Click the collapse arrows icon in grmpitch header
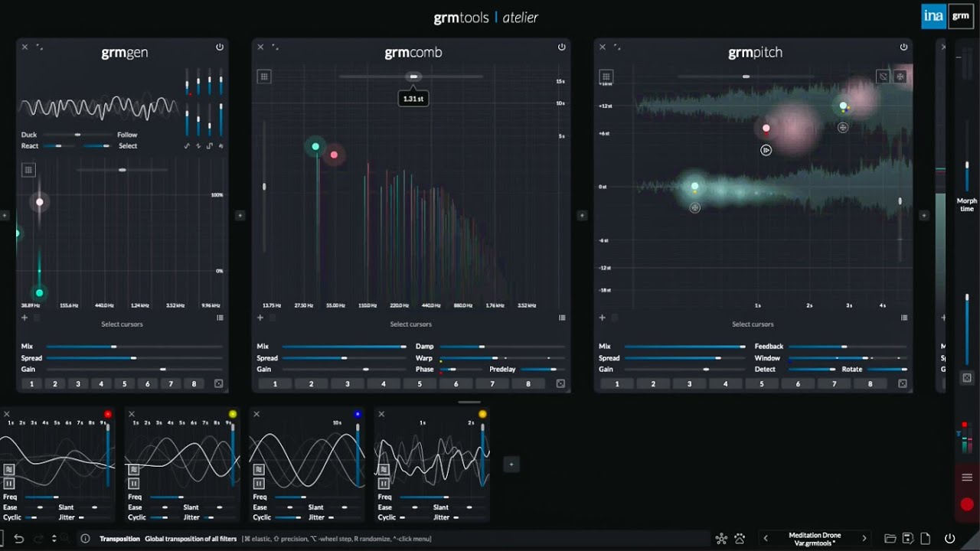980x551 pixels. (617, 47)
